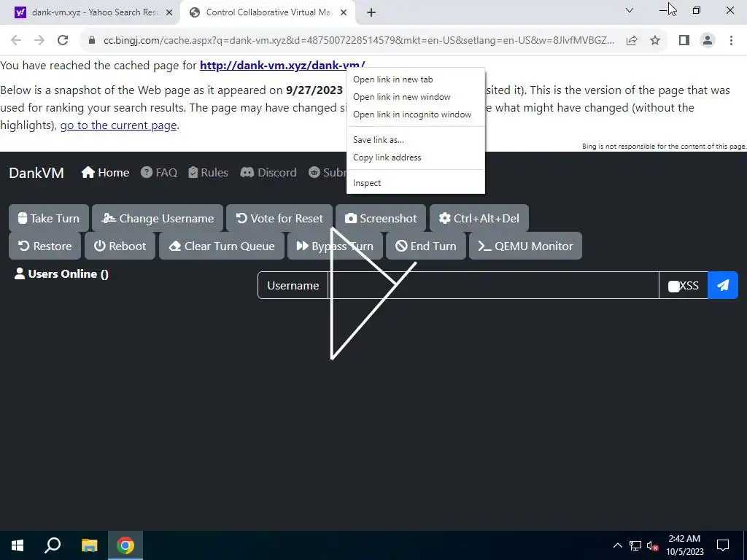Follow the 'go to the current page' link
747x560 pixels.
coord(119,125)
